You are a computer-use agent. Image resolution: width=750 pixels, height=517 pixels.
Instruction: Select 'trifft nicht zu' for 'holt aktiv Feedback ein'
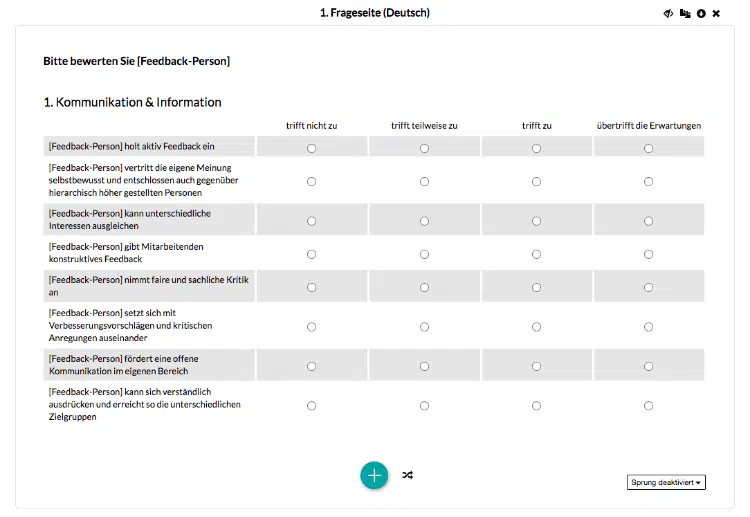312,148
